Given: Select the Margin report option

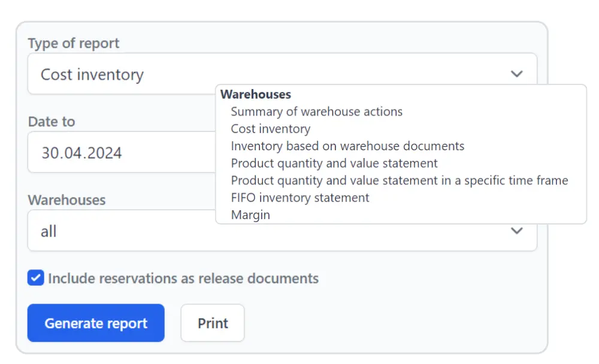Looking at the screenshot, I should click(x=250, y=215).
